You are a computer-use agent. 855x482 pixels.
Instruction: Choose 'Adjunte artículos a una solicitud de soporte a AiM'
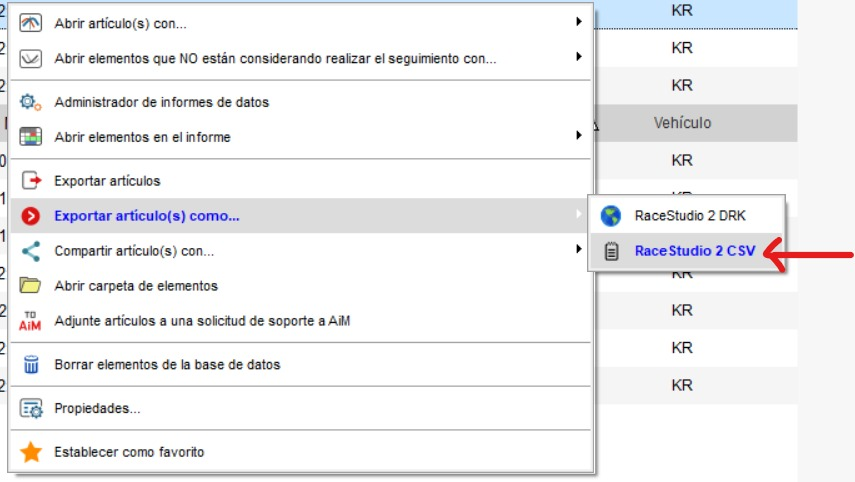click(301, 321)
